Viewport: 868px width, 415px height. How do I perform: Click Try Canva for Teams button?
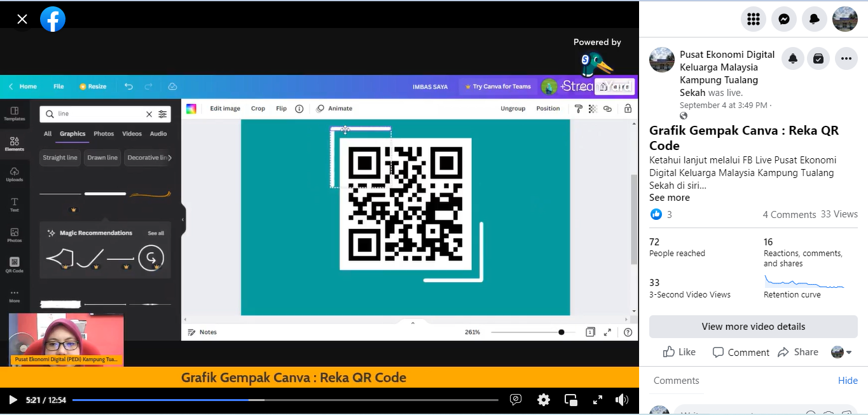[498, 86]
